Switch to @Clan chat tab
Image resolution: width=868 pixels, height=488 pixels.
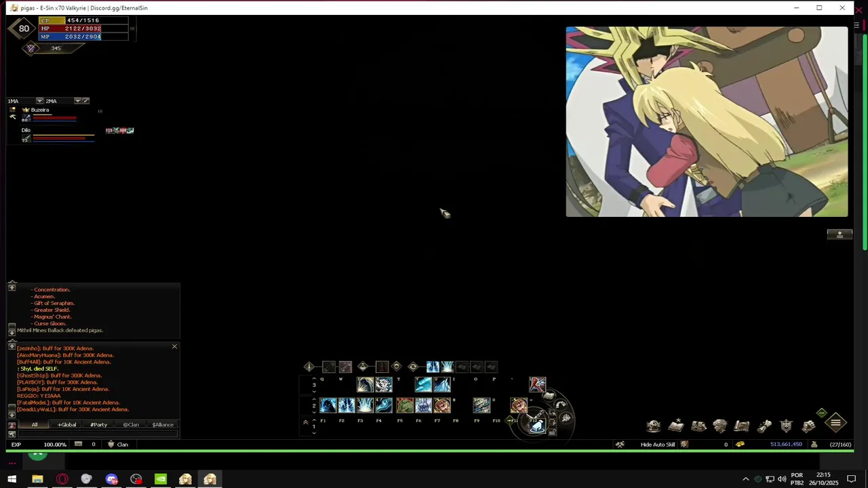pos(131,424)
